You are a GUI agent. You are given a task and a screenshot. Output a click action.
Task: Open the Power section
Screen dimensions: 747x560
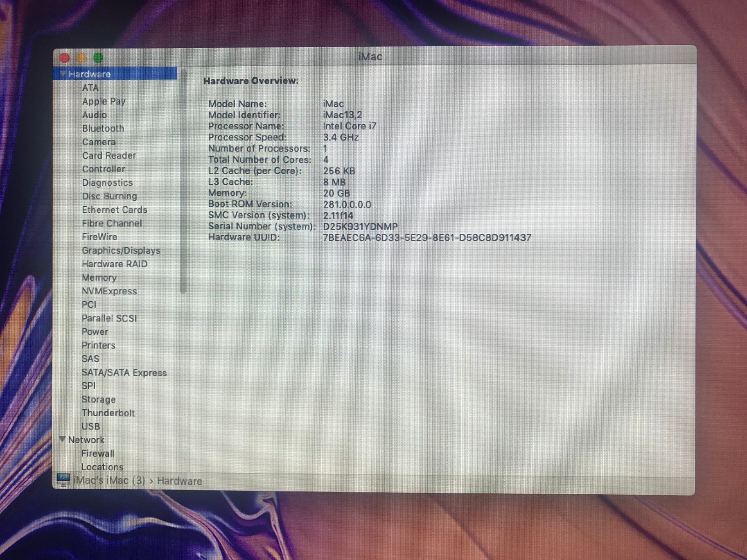[x=95, y=332]
